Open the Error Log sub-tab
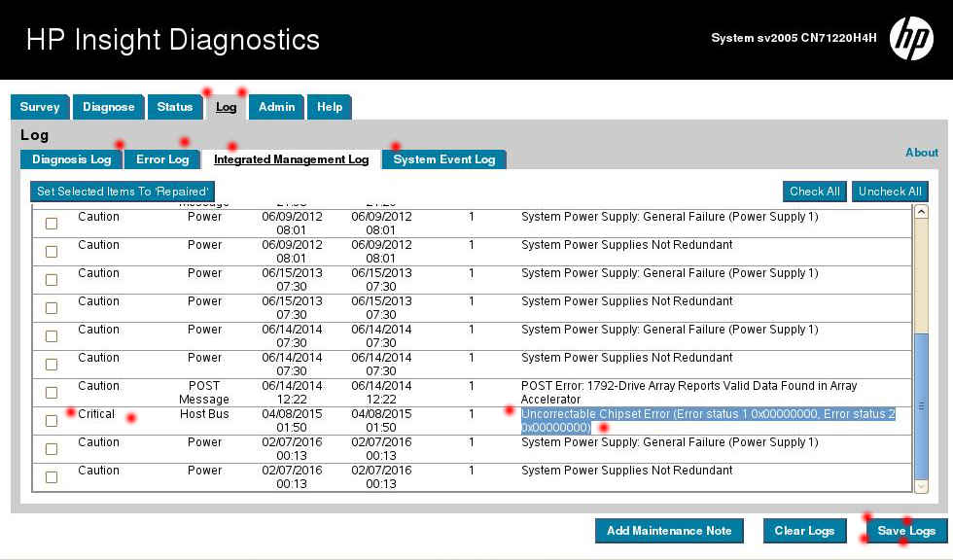This screenshot has width=953, height=560. point(162,159)
